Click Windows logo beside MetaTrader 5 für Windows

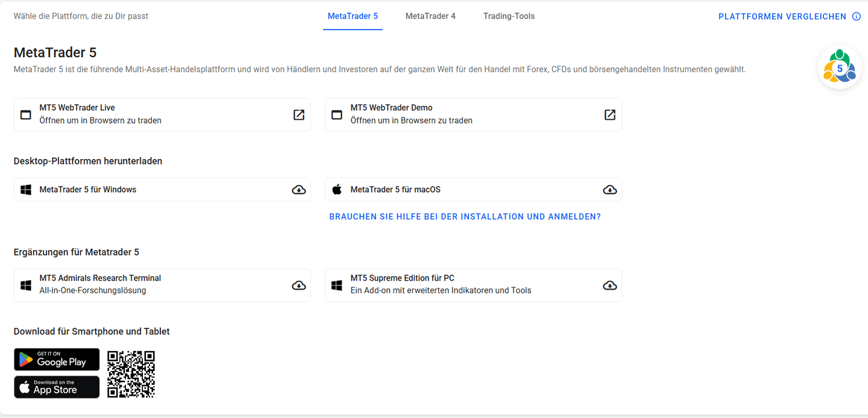pos(26,190)
